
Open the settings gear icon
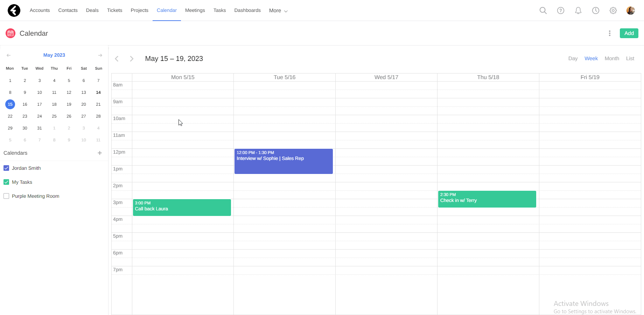(x=613, y=10)
